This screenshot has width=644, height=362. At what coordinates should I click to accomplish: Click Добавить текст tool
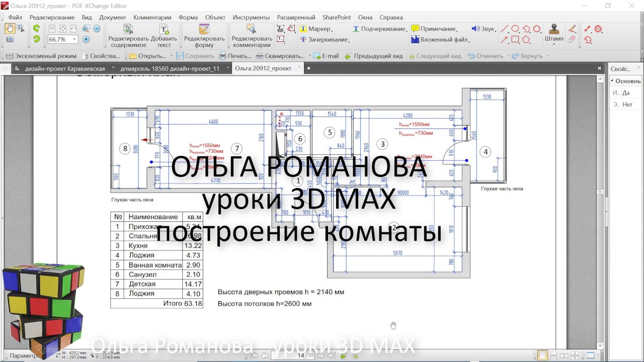click(164, 35)
